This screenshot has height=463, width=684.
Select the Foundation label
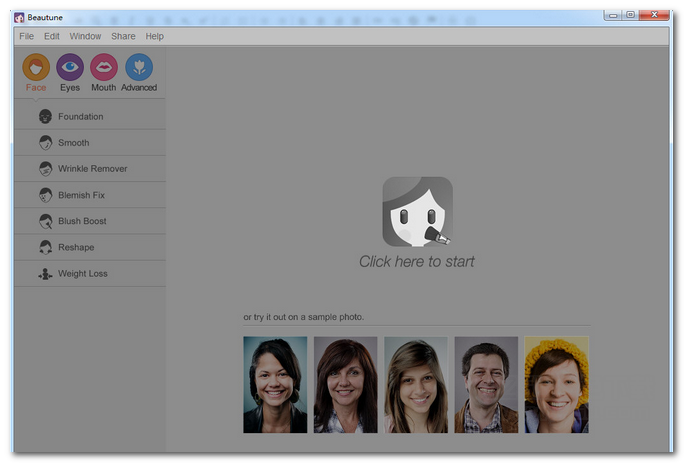[x=81, y=117]
